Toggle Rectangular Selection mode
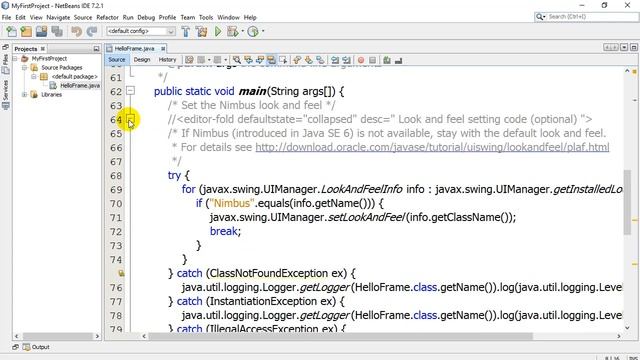Image resolution: width=640 pixels, height=360 pixels. point(283,60)
